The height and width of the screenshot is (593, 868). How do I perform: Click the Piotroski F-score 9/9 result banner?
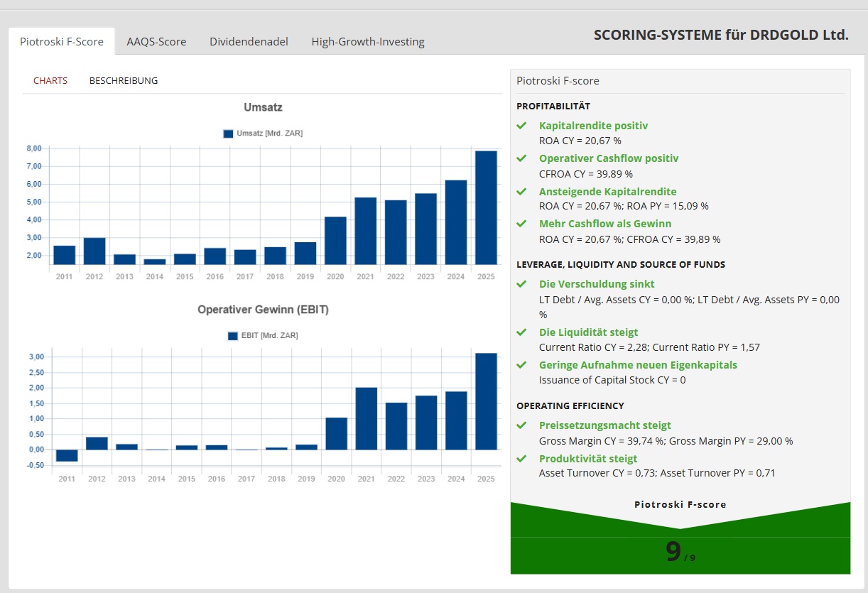pos(680,551)
